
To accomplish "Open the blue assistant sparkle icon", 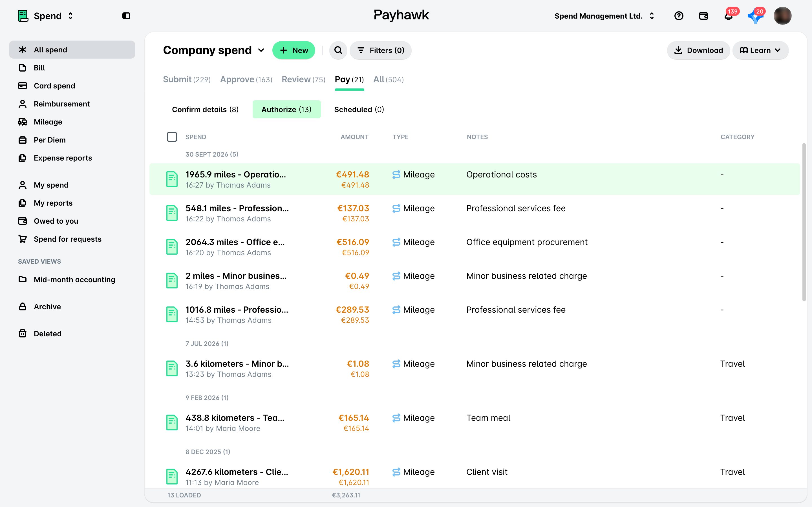I will tap(755, 16).
